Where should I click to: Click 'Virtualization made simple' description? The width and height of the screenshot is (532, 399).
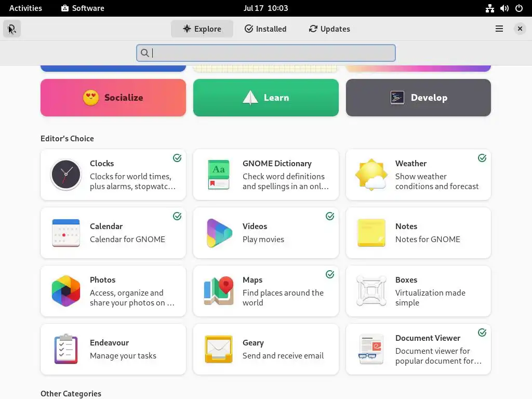point(430,298)
